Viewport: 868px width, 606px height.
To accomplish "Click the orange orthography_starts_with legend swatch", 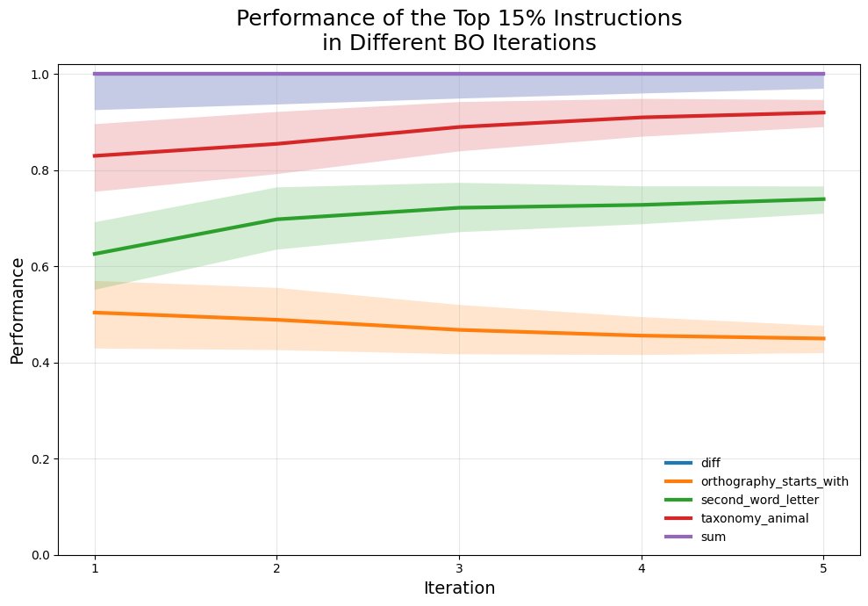I will (x=678, y=481).
